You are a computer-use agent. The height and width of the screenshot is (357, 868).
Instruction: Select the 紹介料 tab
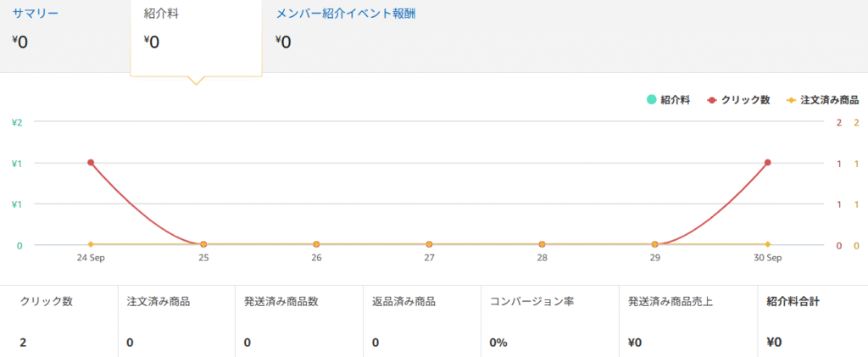(x=160, y=15)
